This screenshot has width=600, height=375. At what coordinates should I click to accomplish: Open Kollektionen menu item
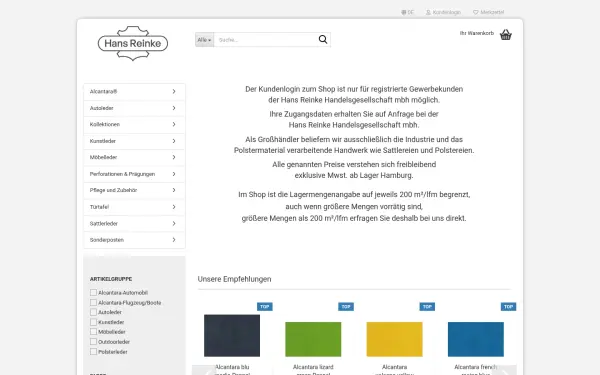(134, 124)
